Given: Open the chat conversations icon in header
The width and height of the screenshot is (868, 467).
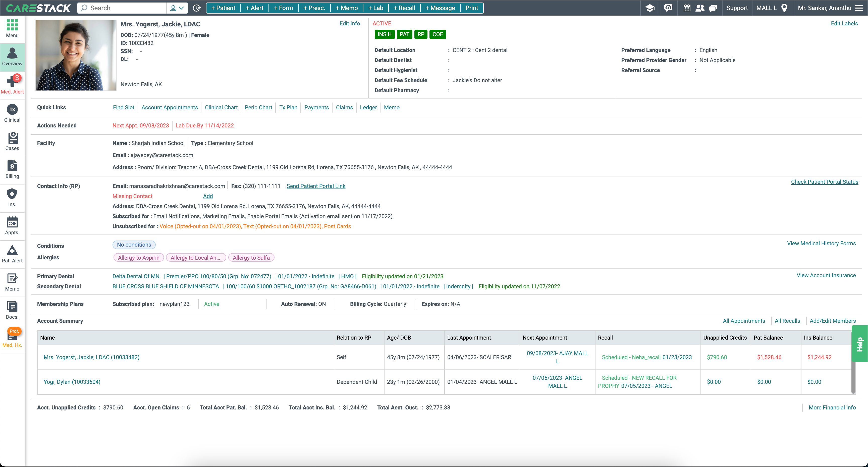Looking at the screenshot, I should [x=713, y=8].
